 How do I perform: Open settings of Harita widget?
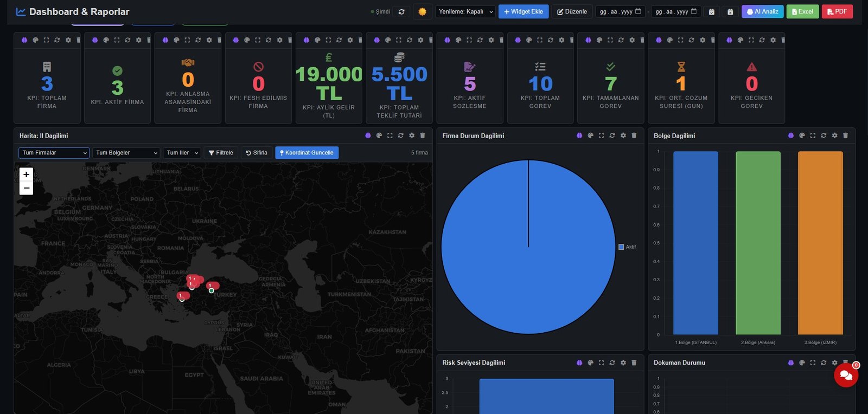[x=412, y=135]
